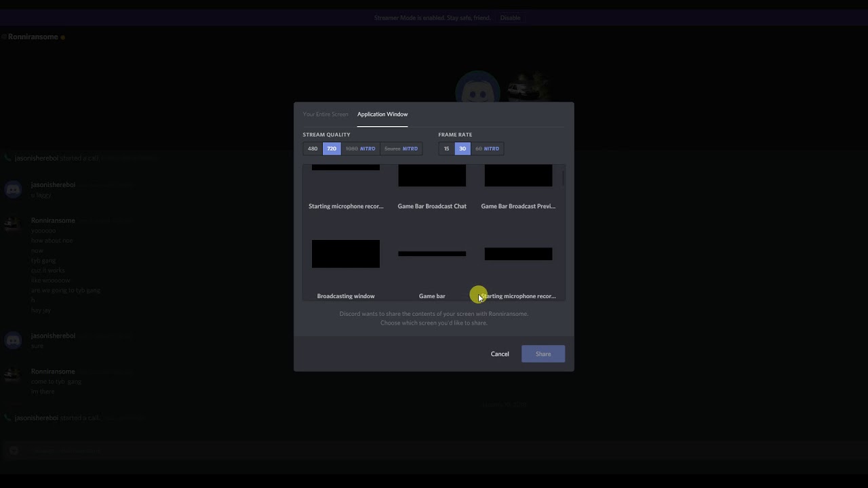Select the Application Window tab
Image resolution: width=868 pixels, height=488 pixels.
(382, 114)
